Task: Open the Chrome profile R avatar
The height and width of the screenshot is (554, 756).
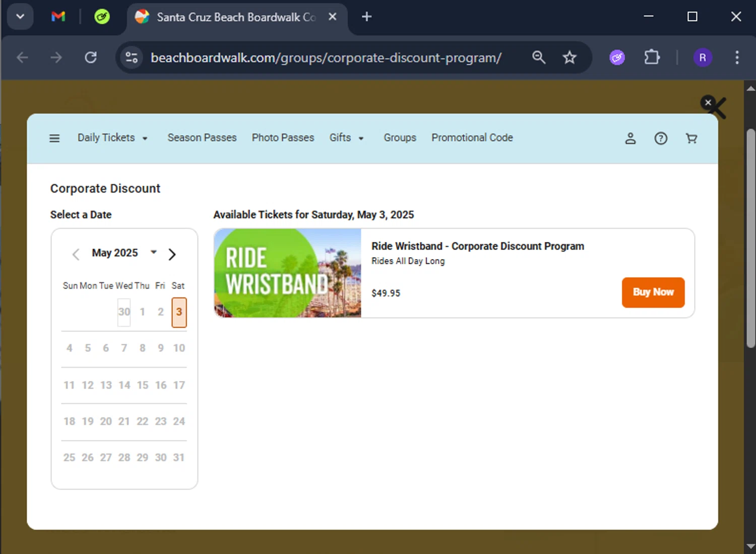Action: click(703, 57)
